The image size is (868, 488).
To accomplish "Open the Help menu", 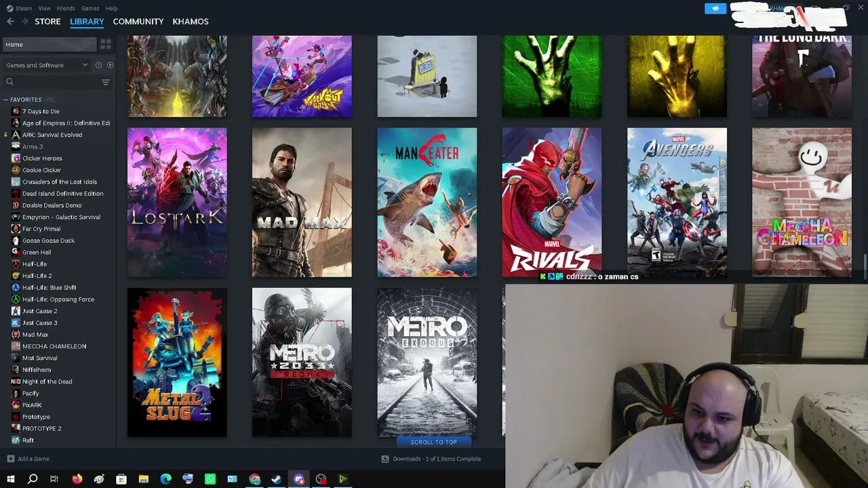I will (112, 8).
